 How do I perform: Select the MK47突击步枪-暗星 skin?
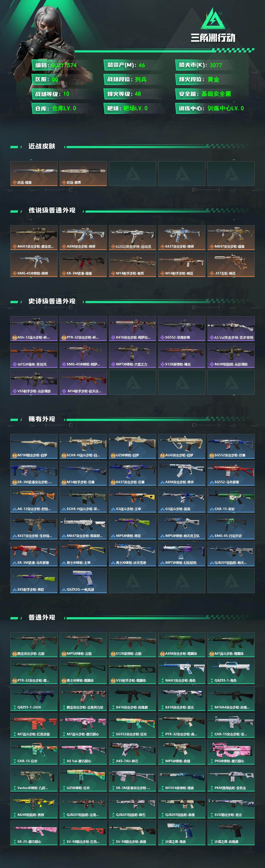[x=231, y=237]
